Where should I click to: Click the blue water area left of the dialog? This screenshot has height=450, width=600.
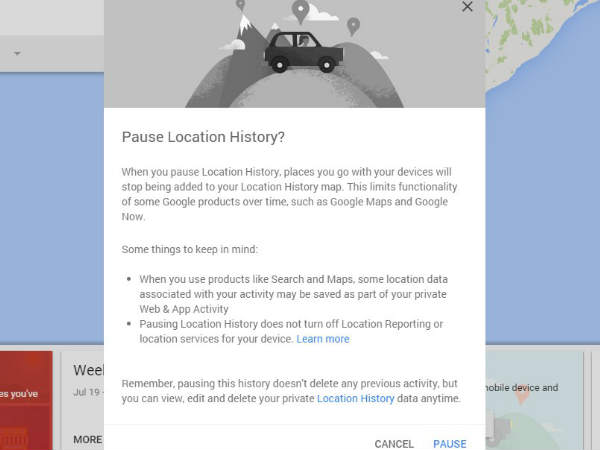point(50,200)
